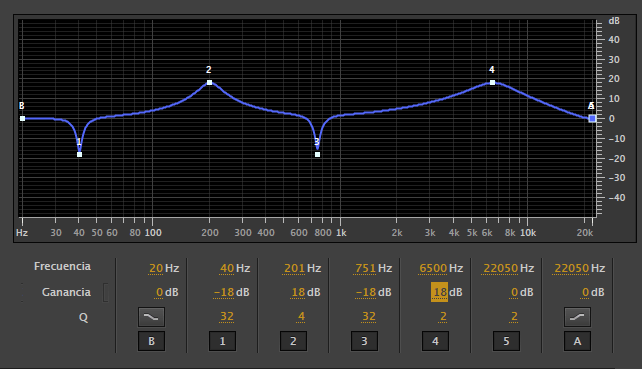Select control point 4 on the EQ curve
The width and height of the screenshot is (642, 369).
[x=493, y=82]
